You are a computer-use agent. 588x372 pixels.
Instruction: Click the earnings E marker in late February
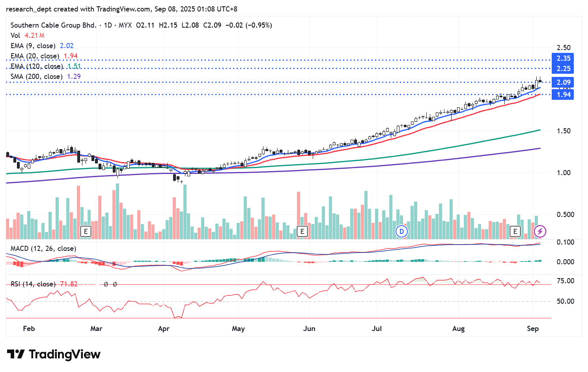pos(86,231)
